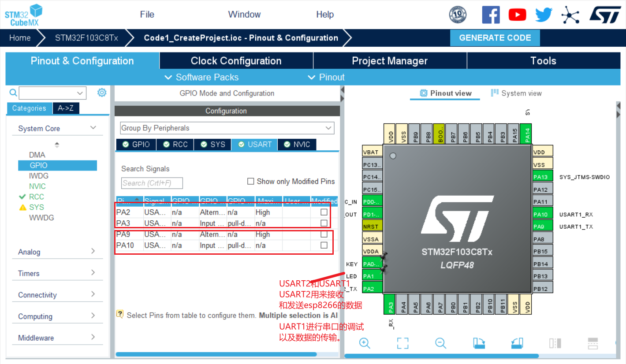Open the category search combo box
The height and width of the screenshot is (364, 626).
[x=52, y=93]
